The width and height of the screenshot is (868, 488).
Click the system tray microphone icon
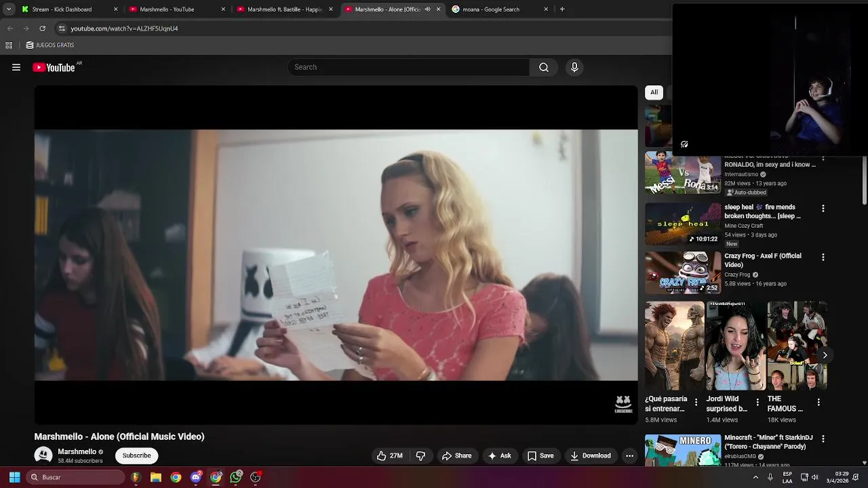point(770,477)
